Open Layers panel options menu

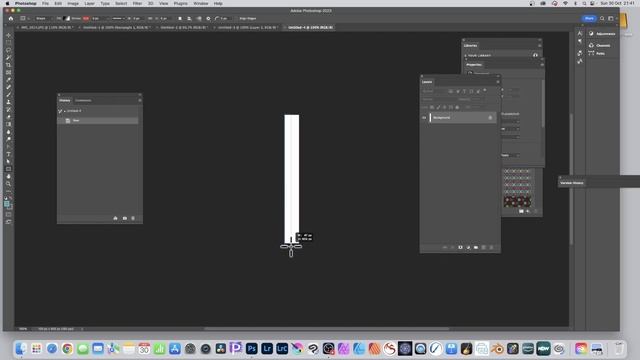[498, 82]
